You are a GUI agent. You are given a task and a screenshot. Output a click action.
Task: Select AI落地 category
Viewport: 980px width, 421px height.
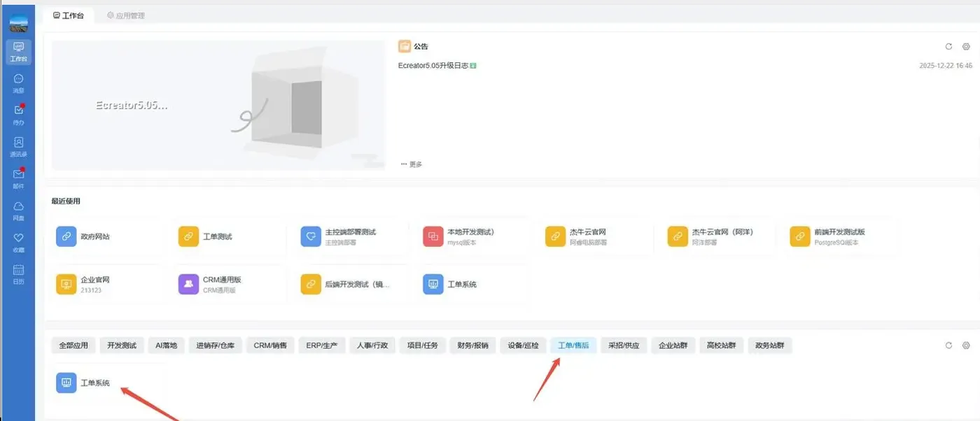tap(167, 345)
